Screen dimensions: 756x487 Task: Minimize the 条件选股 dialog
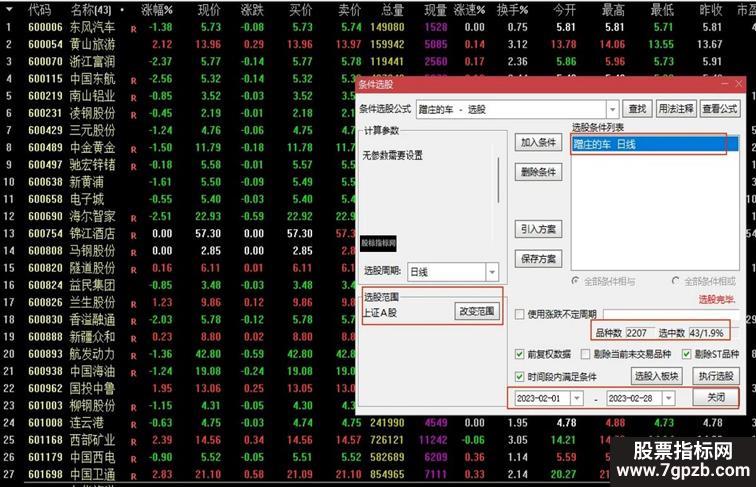click(x=725, y=84)
